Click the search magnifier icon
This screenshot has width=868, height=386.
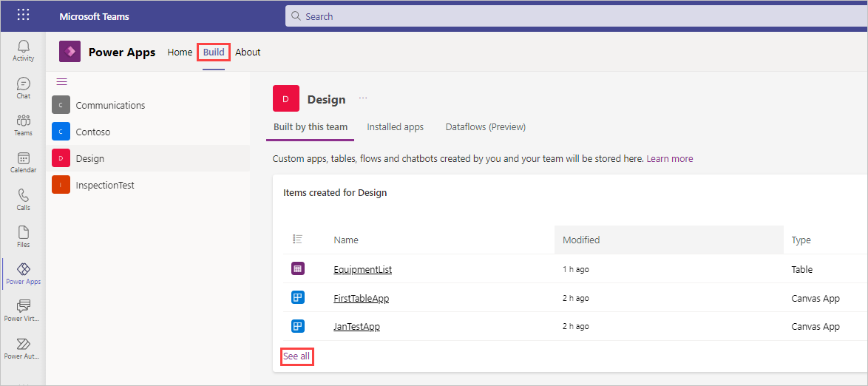(x=296, y=16)
